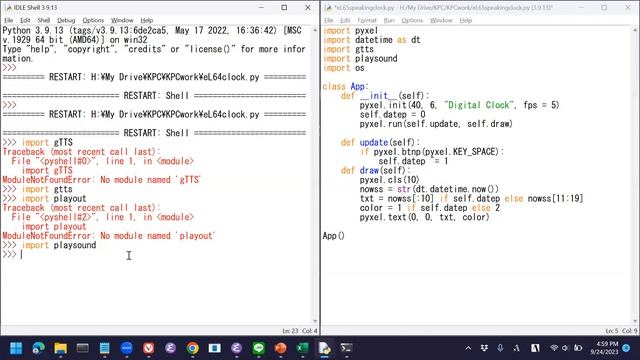The image size is (640, 360).
Task: Click the scroll-up arrow of editor scrollbar
Action: tap(635, 30)
